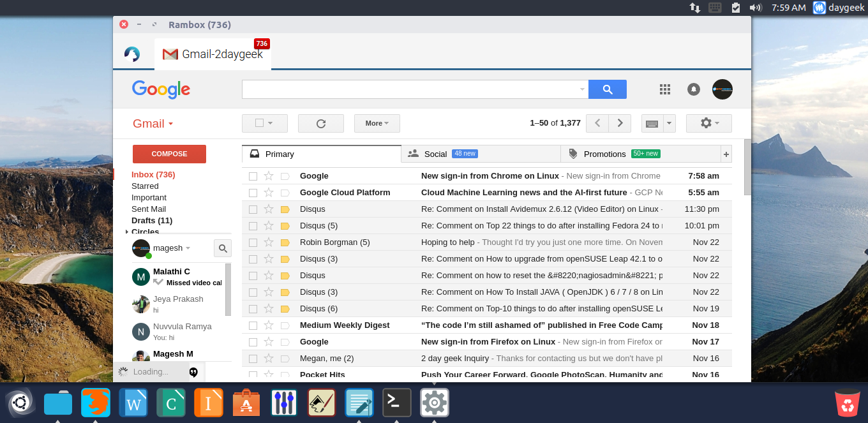Open the Google apps grid icon

click(x=664, y=89)
